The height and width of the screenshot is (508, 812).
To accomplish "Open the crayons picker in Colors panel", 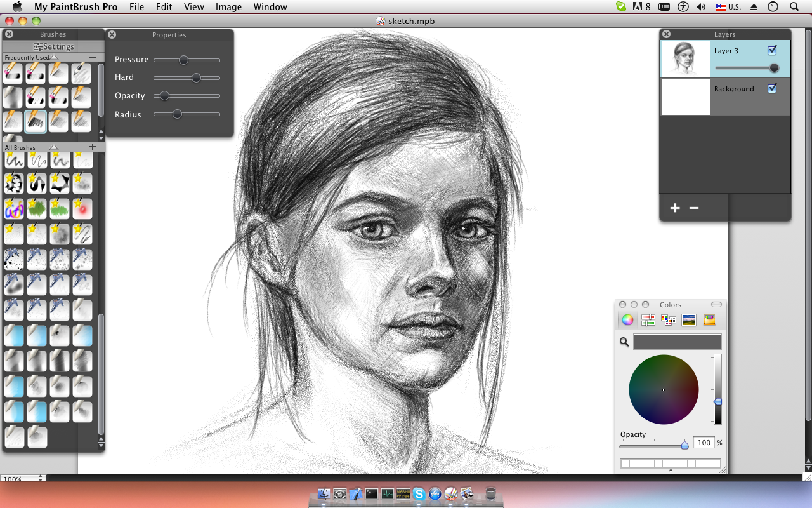I will pos(709,320).
